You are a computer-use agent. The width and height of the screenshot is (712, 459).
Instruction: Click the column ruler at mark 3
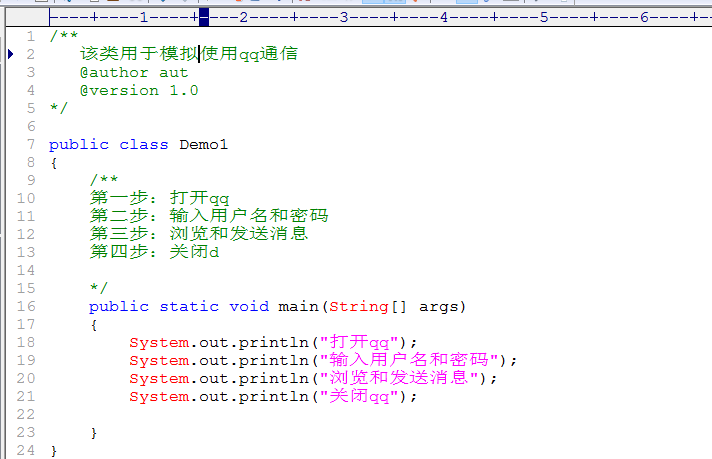pyautogui.click(x=344, y=17)
